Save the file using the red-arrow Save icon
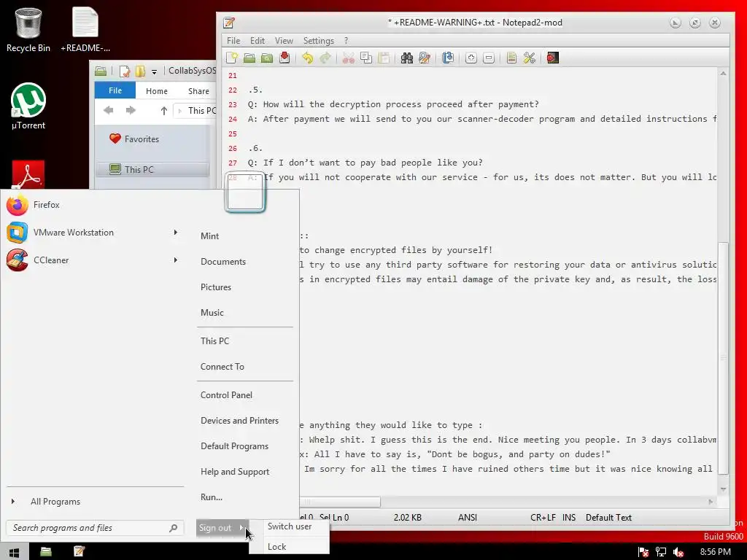 (285, 58)
